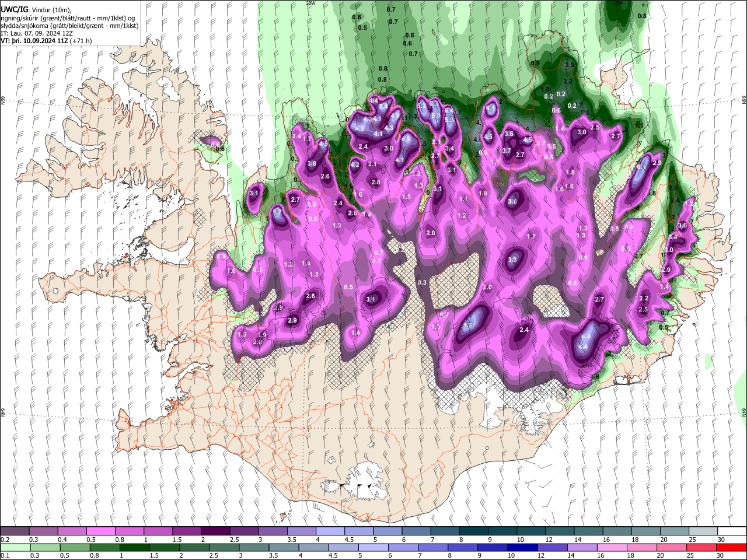This screenshot has width=747, height=560.
Task: Click the "1.5" label on the upper sleet/snow scale
Action: [176, 540]
